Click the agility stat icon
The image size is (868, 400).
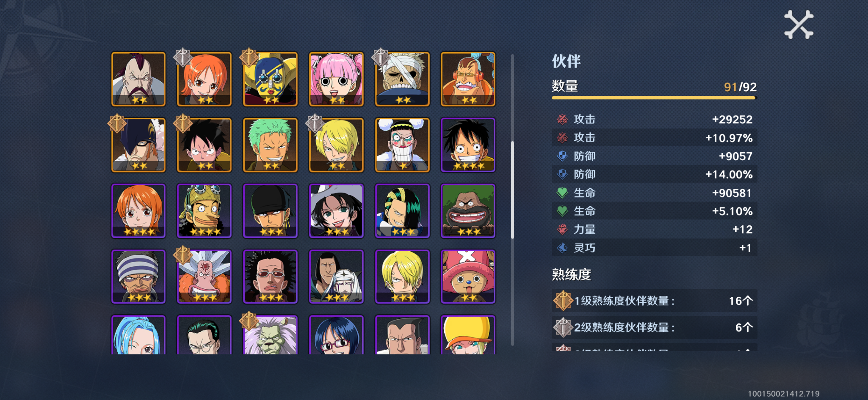tap(562, 248)
